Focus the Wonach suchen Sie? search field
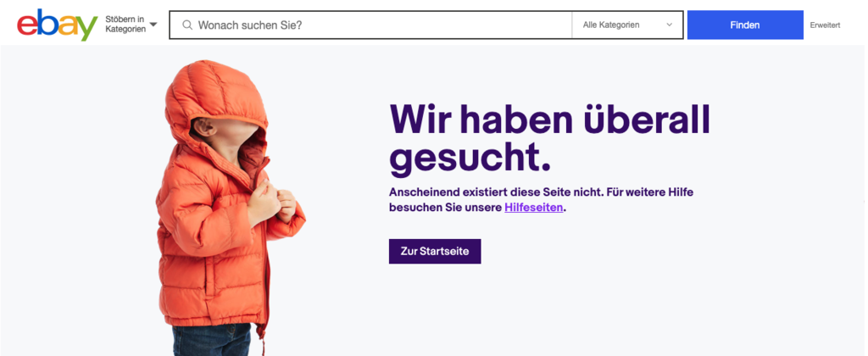The width and height of the screenshot is (868, 356). coord(371,25)
